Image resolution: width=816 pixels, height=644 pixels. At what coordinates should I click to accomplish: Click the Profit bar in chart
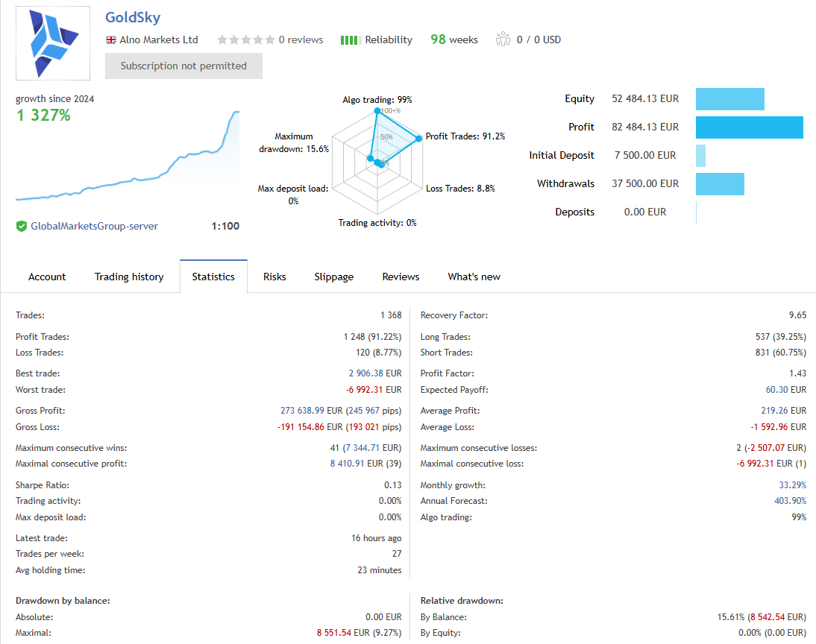(749, 127)
